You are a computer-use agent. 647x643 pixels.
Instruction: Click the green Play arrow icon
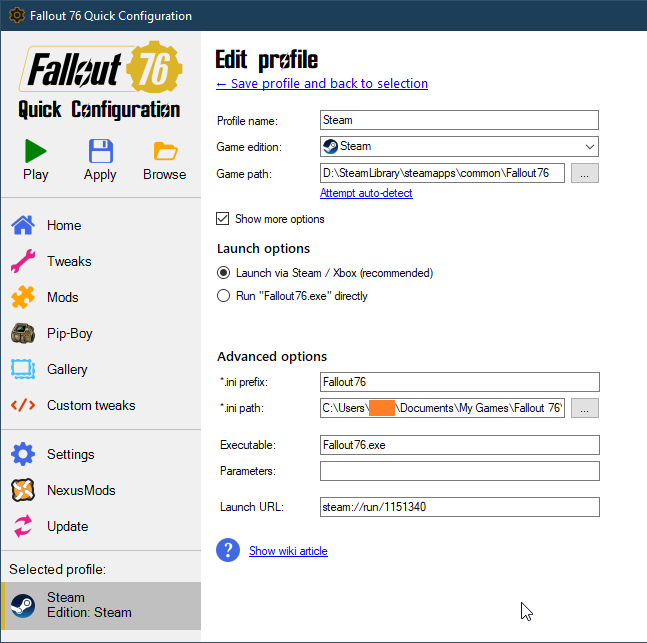[x=35, y=151]
